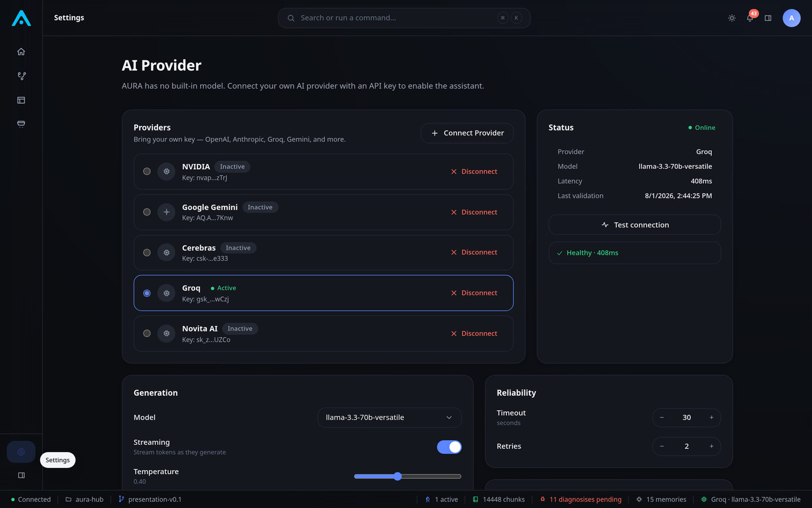Viewport: 812px width, 508px height.
Task: Click the Timeout value field showing 30
Action: point(687,418)
